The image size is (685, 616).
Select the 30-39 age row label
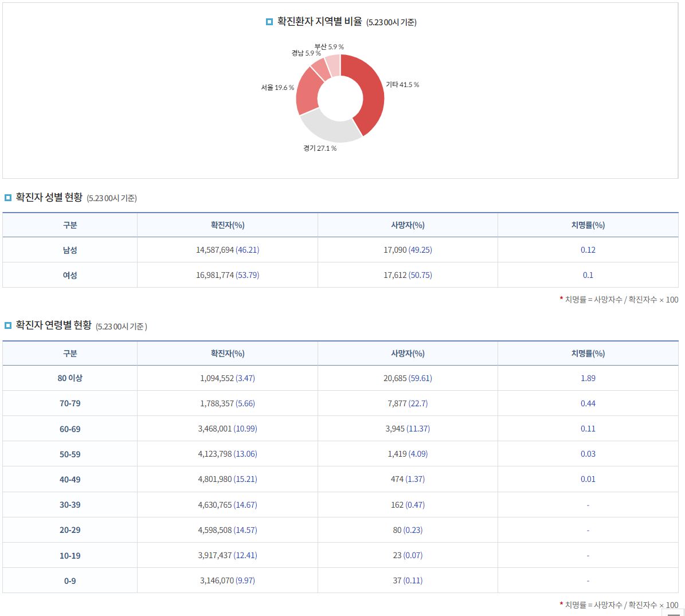(70, 505)
